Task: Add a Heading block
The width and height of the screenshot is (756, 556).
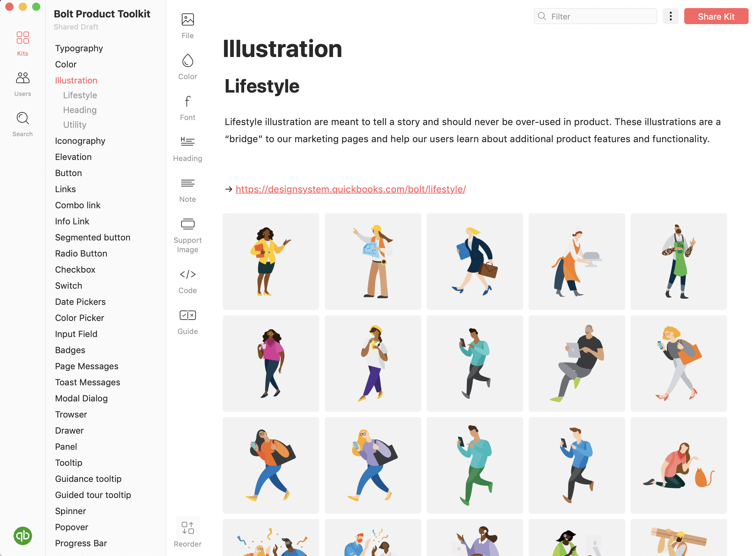Action: 187,149
